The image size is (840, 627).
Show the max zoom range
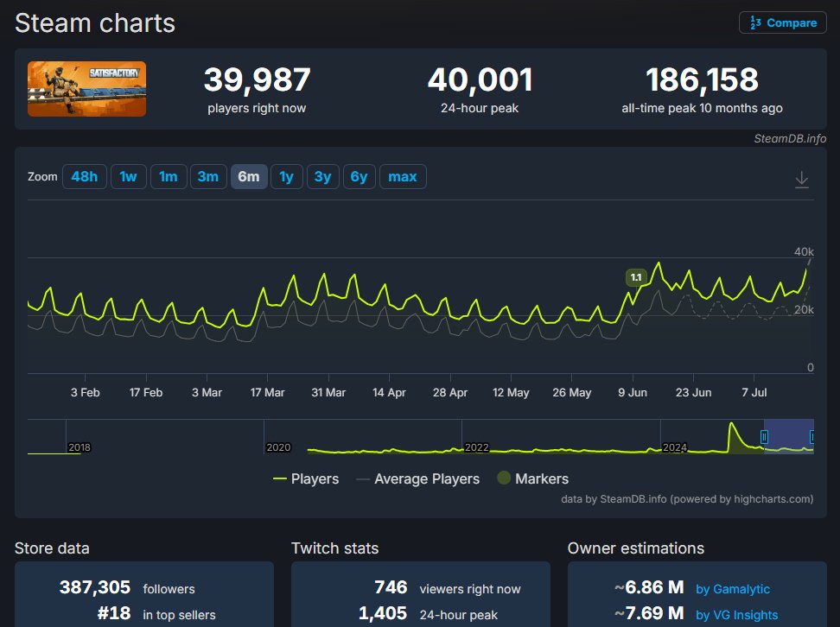(x=403, y=177)
